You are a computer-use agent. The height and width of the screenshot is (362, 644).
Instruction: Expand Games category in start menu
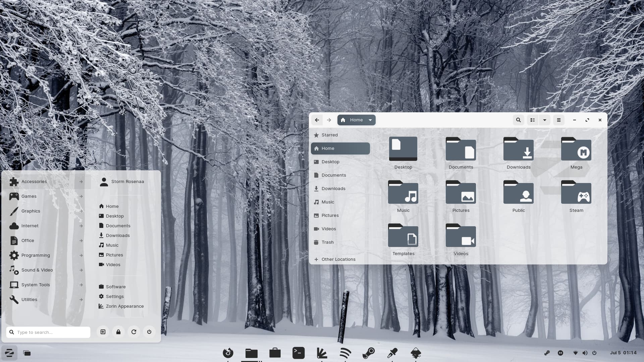(46, 196)
